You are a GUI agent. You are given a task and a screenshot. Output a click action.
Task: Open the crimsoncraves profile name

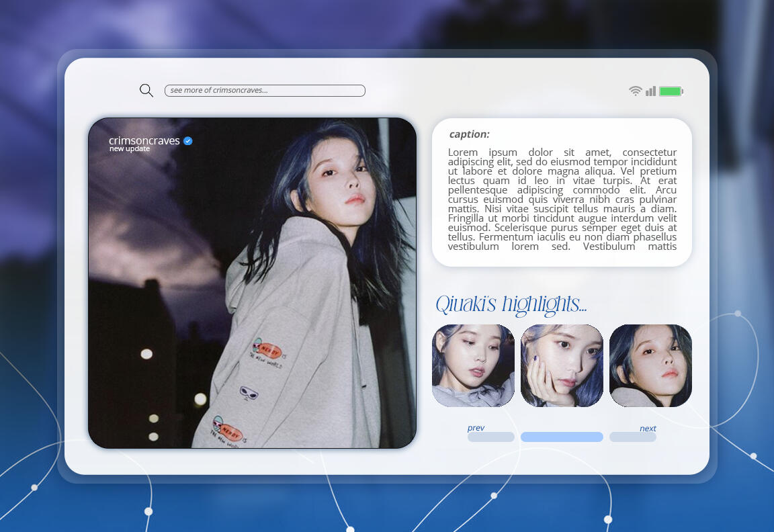pyautogui.click(x=144, y=140)
